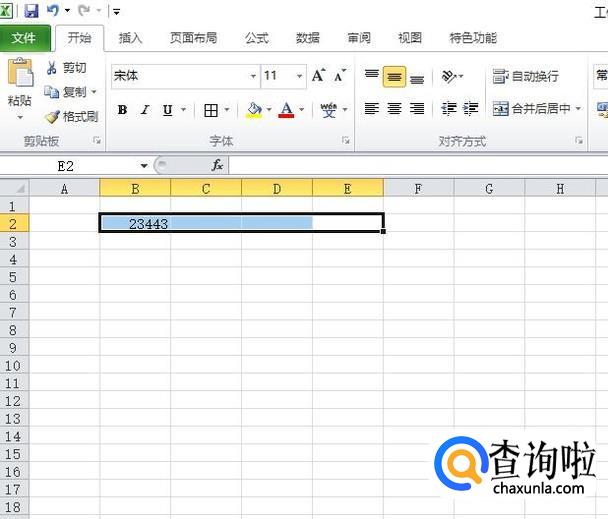Switch to the 开始 ribbon tab
This screenshot has height=519, width=608.
click(x=79, y=38)
